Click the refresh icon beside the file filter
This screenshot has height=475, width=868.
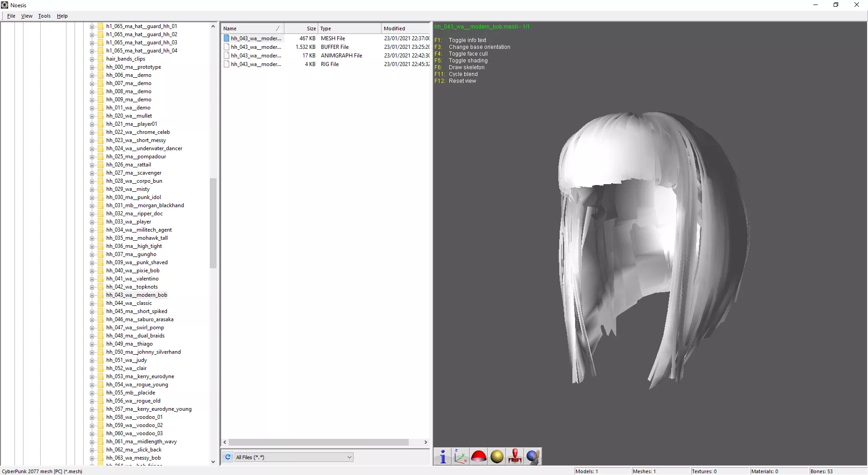[228, 457]
